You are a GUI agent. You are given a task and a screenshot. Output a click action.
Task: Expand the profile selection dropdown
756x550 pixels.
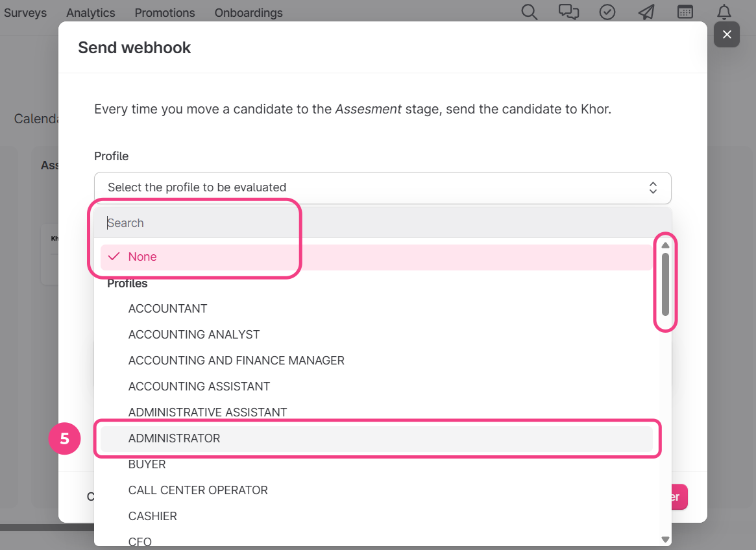click(x=382, y=187)
